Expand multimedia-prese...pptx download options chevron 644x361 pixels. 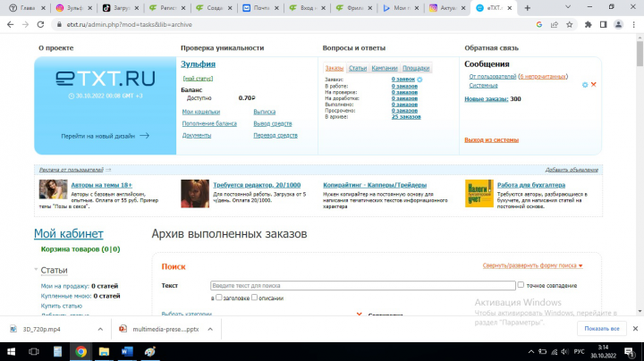[x=210, y=329]
